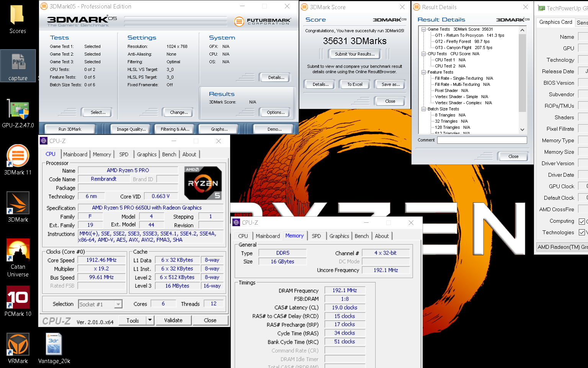Viewport: 588px width, 368px height.
Task: Click the AMD Ryzen 5 processor logo
Action: 203,183
